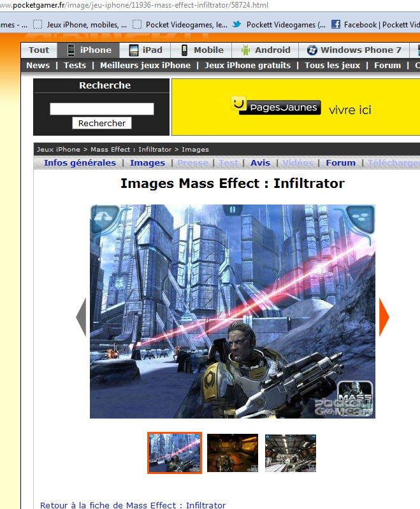Open the greyed Presse link
Image resolution: width=420 pixels, height=509 pixels.
click(x=192, y=162)
